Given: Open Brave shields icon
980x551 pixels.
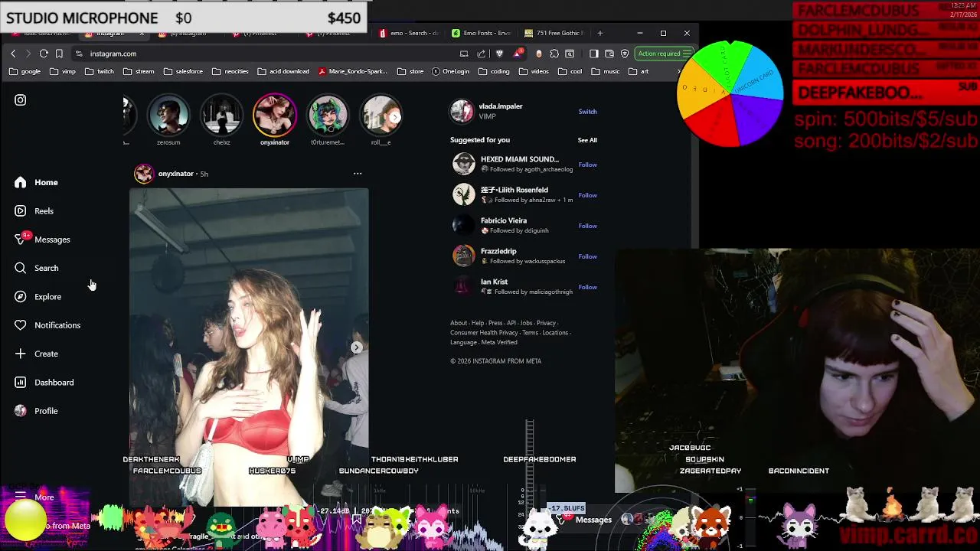Looking at the screenshot, I should click(x=499, y=54).
